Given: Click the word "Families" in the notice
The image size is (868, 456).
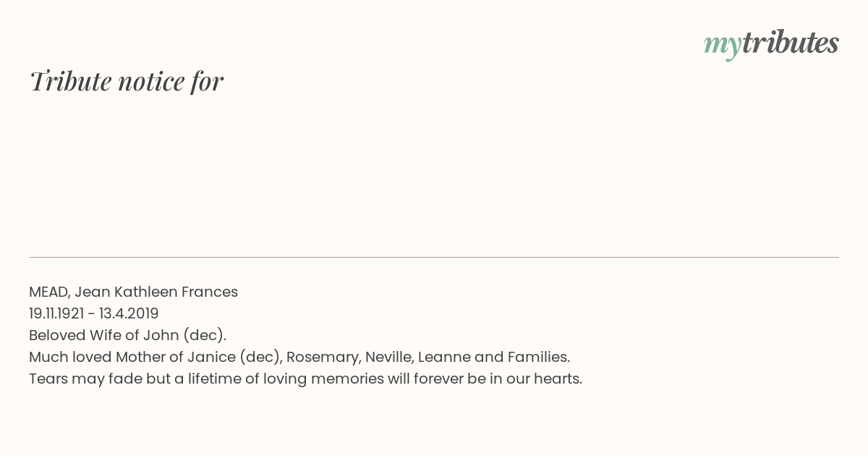Looking at the screenshot, I should pyautogui.click(x=539, y=357).
